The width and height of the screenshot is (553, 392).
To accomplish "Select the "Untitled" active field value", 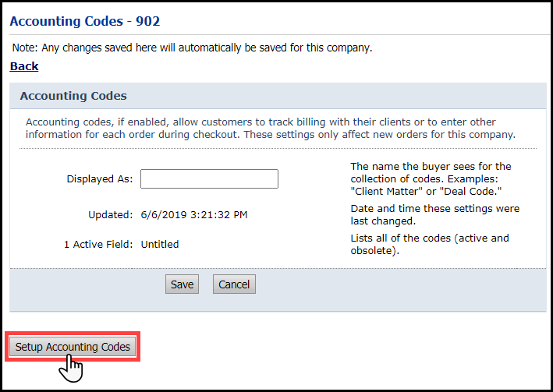I will pos(160,244).
